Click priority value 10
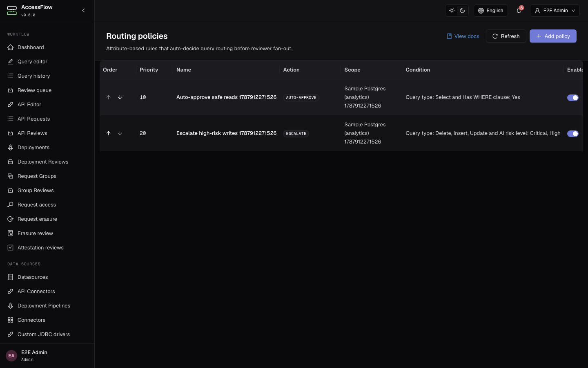 143,97
